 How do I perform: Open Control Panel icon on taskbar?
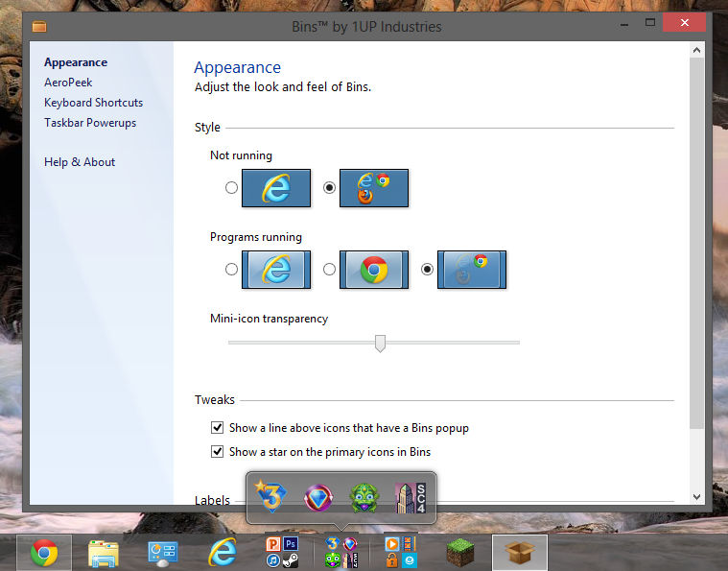(x=162, y=554)
